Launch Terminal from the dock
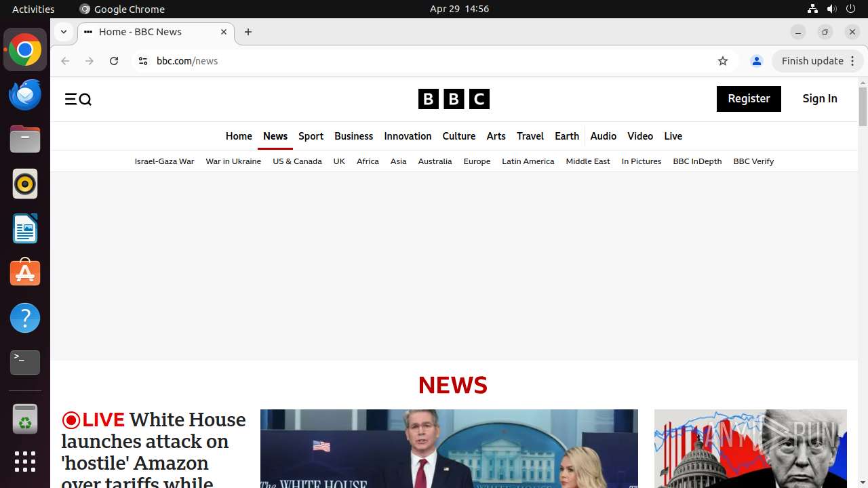This screenshot has width=868, height=488. 25,363
